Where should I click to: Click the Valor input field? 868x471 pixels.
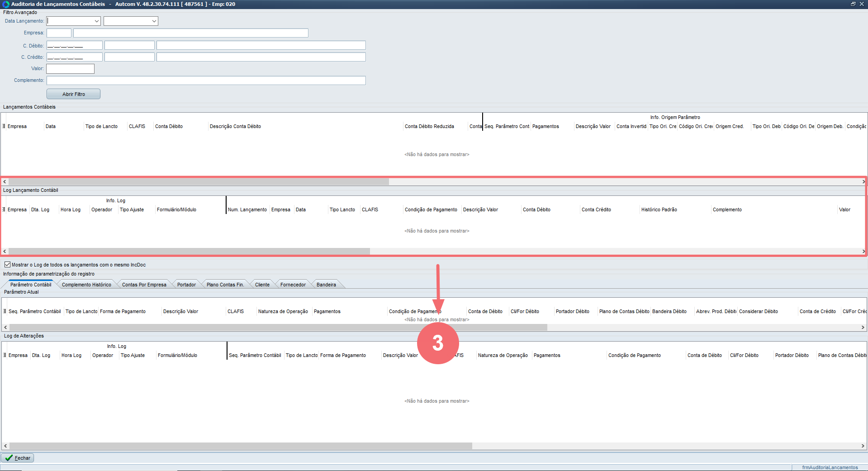point(70,69)
